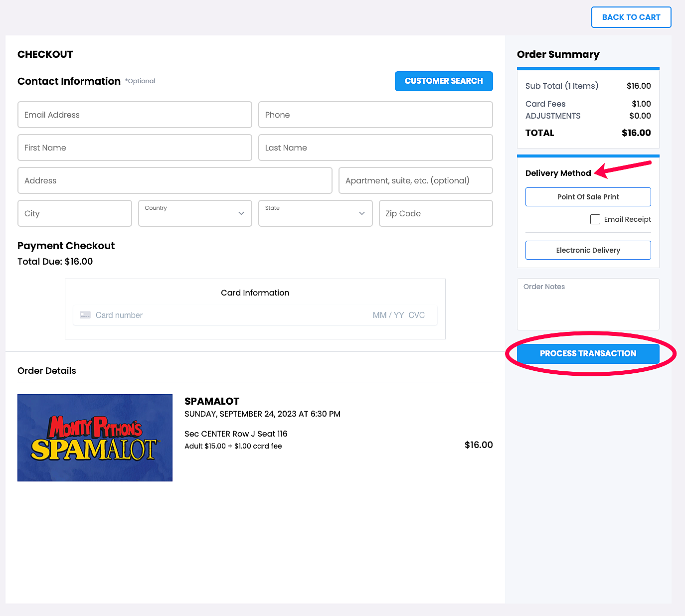Click the Address field
This screenshot has height=616, width=685.
[x=175, y=180]
